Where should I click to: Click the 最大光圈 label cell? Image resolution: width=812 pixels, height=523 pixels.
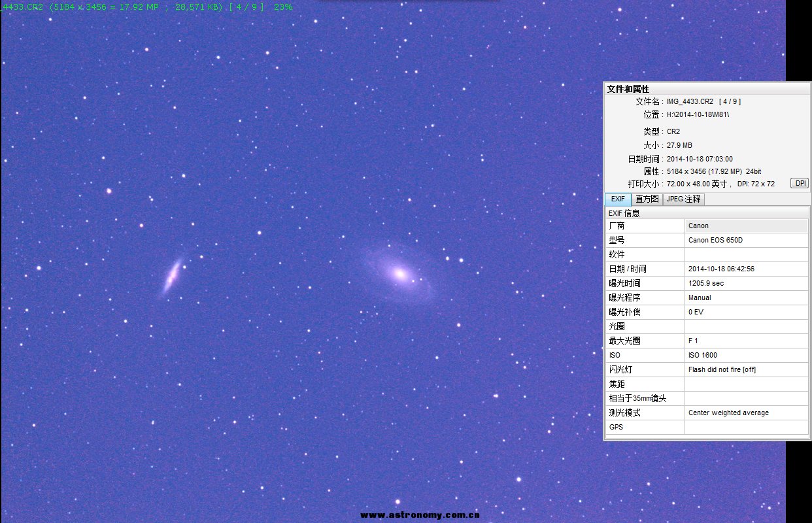pos(645,341)
